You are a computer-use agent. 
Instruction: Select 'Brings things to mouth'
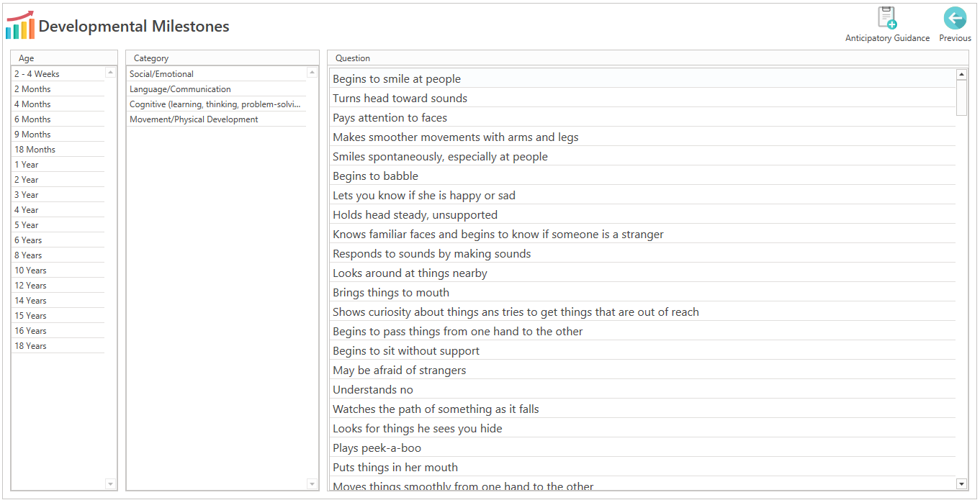click(x=643, y=292)
